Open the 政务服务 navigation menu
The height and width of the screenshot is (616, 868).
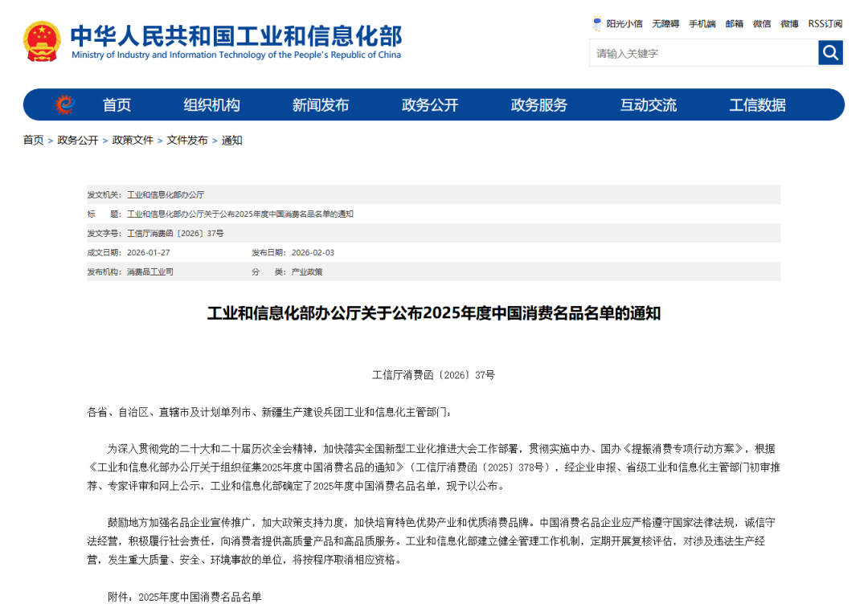538,105
